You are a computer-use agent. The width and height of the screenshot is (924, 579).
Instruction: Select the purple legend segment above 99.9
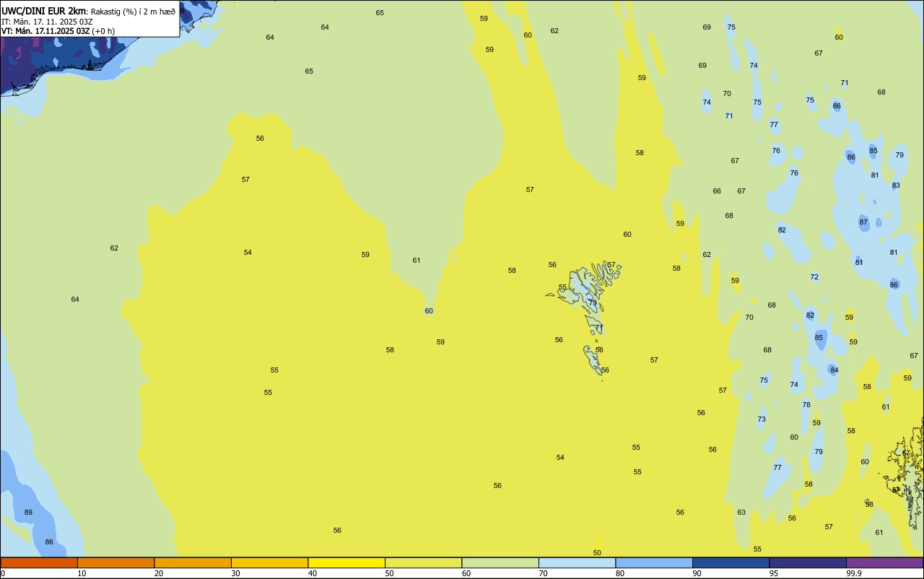pos(884,562)
